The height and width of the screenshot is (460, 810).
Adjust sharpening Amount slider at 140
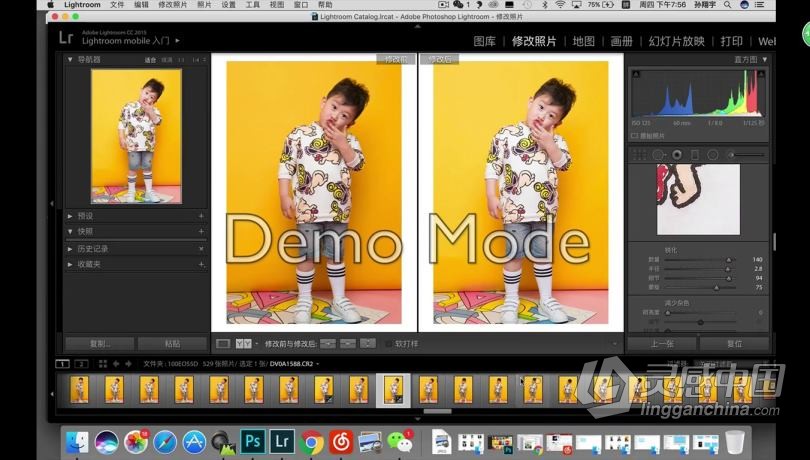(728, 260)
